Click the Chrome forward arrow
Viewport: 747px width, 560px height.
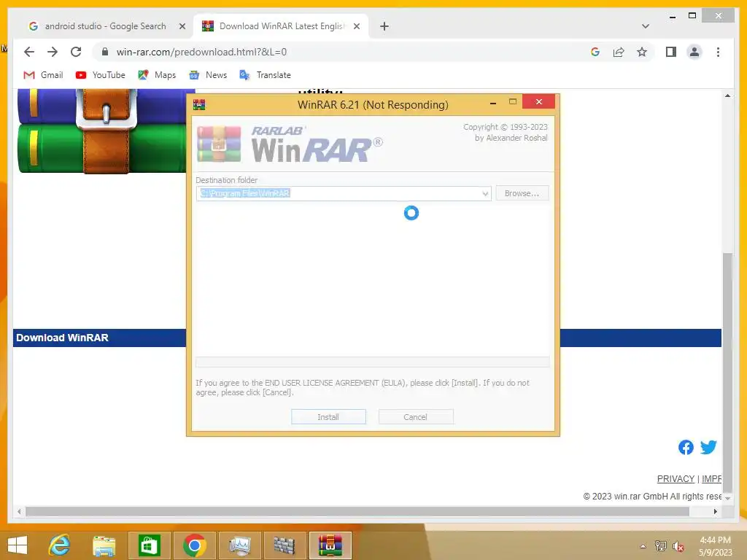[x=53, y=52]
